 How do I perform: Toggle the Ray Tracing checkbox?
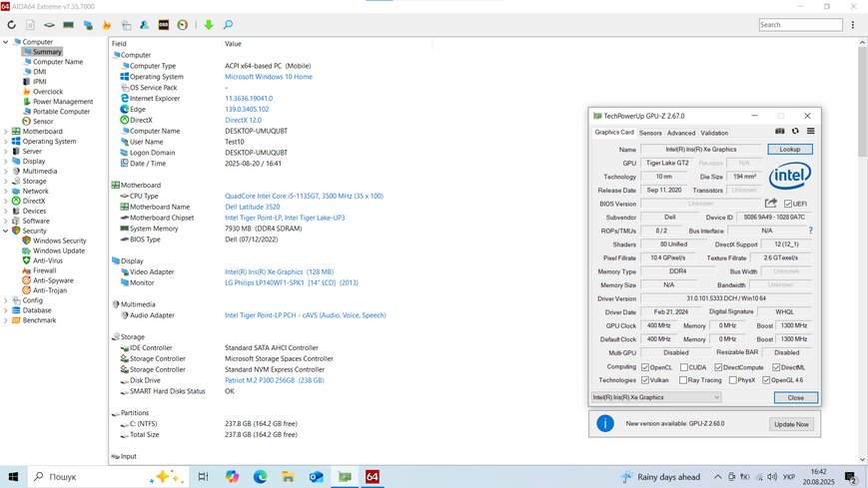[683, 380]
